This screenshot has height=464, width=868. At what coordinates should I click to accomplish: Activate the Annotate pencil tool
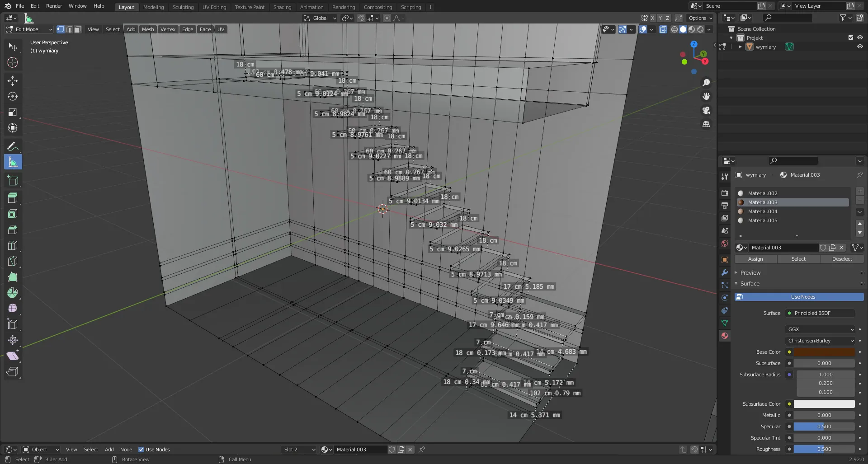pos(13,146)
